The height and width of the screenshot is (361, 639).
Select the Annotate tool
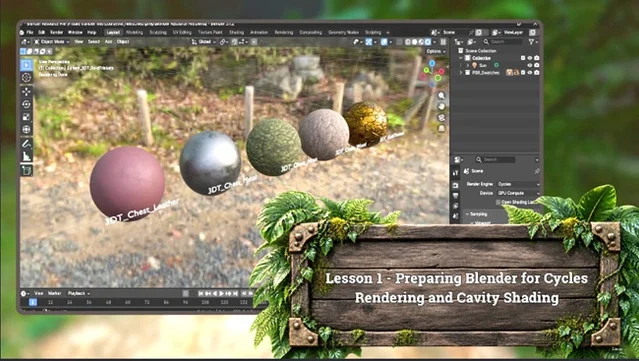coord(26,144)
